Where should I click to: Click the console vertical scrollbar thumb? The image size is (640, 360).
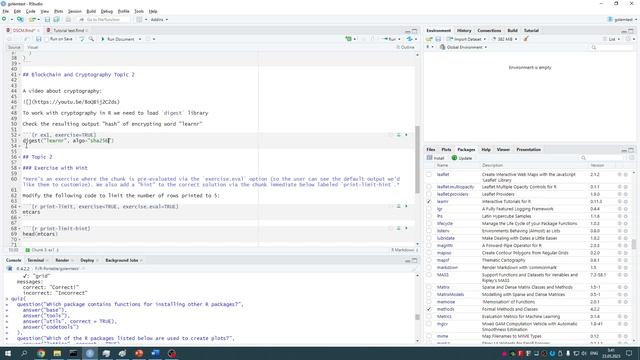417,317
